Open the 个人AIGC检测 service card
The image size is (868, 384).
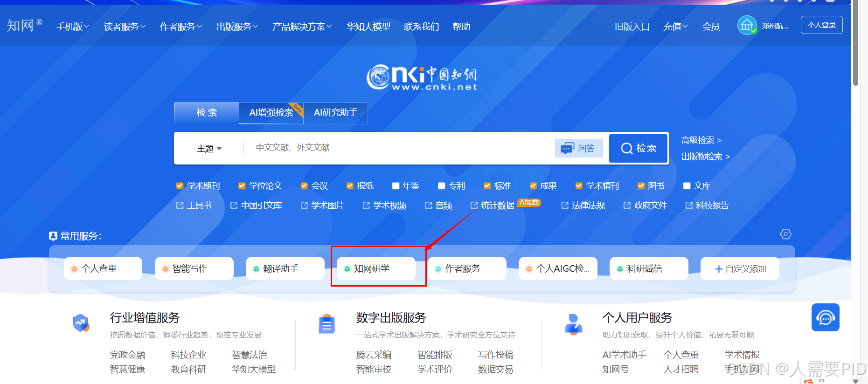pyautogui.click(x=558, y=268)
